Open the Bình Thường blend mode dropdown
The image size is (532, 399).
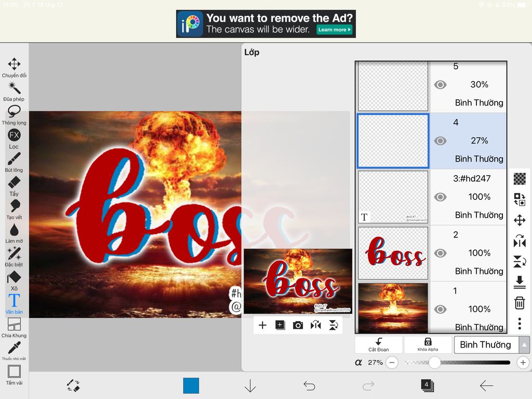486,345
